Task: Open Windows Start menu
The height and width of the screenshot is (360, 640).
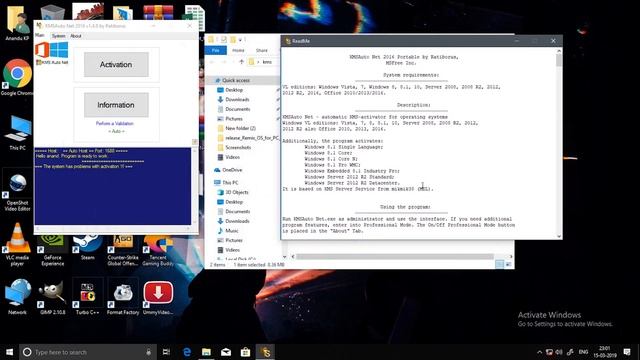Action: tap(9, 352)
